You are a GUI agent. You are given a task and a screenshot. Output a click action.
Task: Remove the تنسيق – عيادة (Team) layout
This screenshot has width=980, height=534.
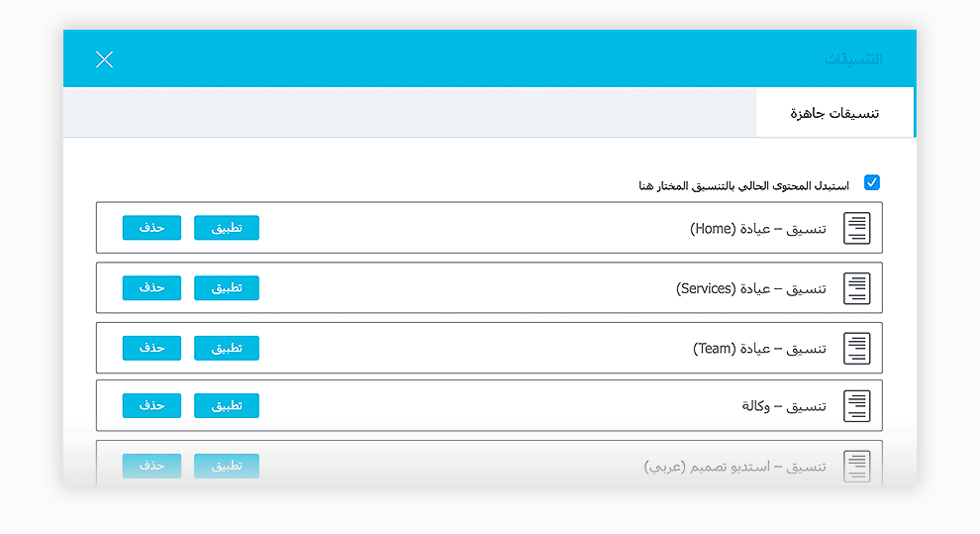[x=151, y=348]
